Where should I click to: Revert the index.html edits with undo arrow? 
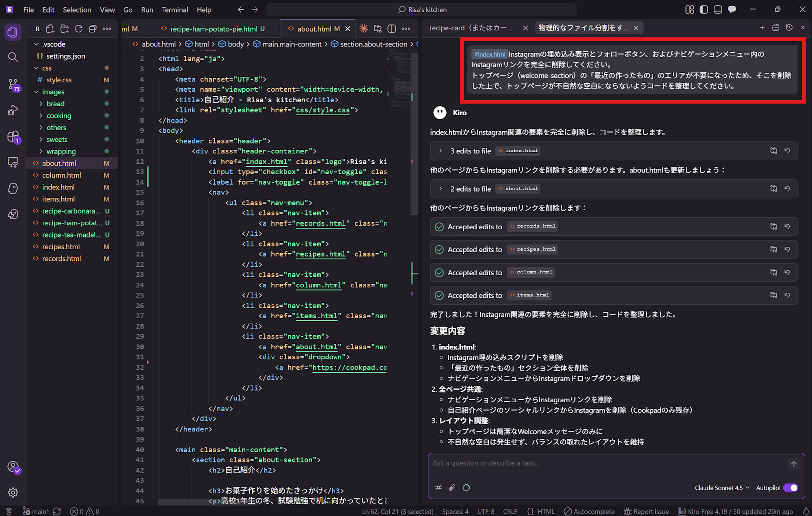pos(787,151)
